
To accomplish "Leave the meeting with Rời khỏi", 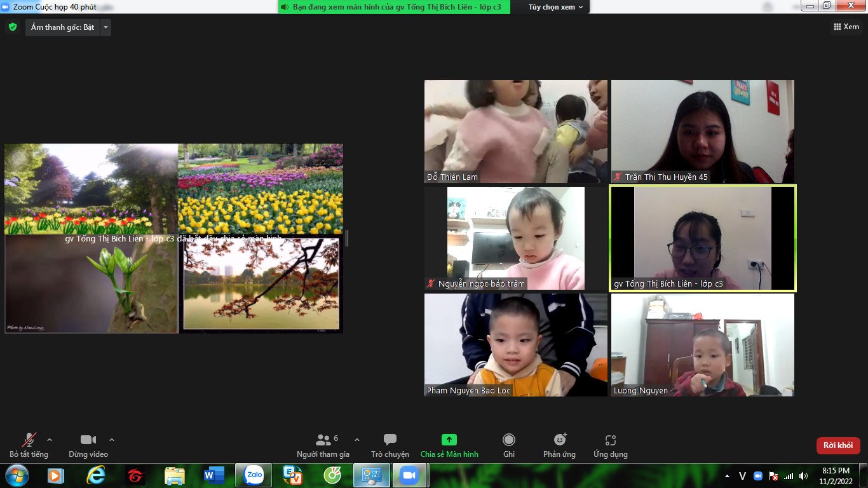I will pos(837,445).
